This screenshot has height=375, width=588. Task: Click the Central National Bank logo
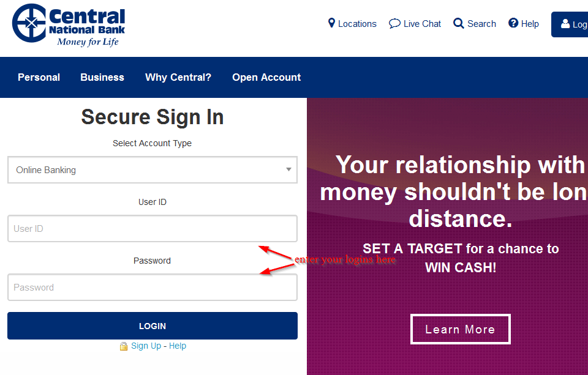click(69, 25)
